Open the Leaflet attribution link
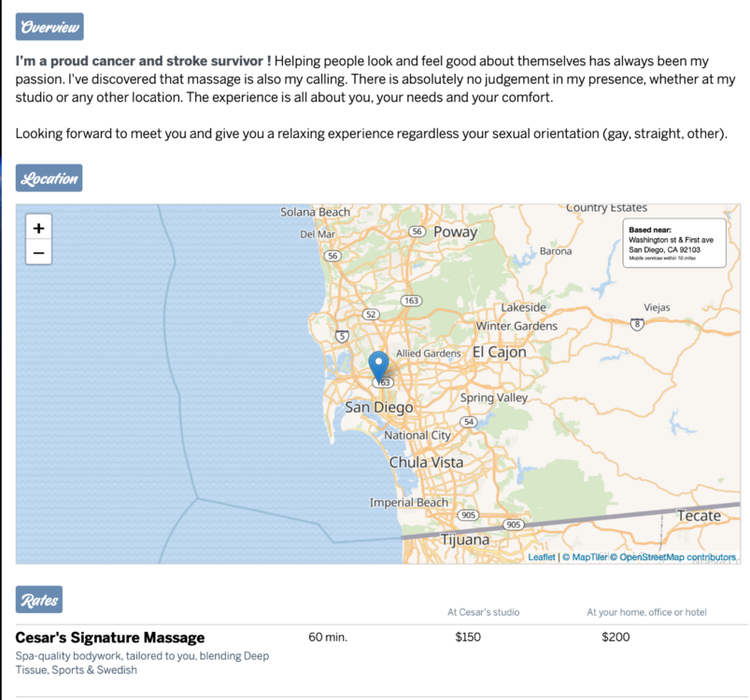Screen dimensions: 750x700 click(x=541, y=557)
